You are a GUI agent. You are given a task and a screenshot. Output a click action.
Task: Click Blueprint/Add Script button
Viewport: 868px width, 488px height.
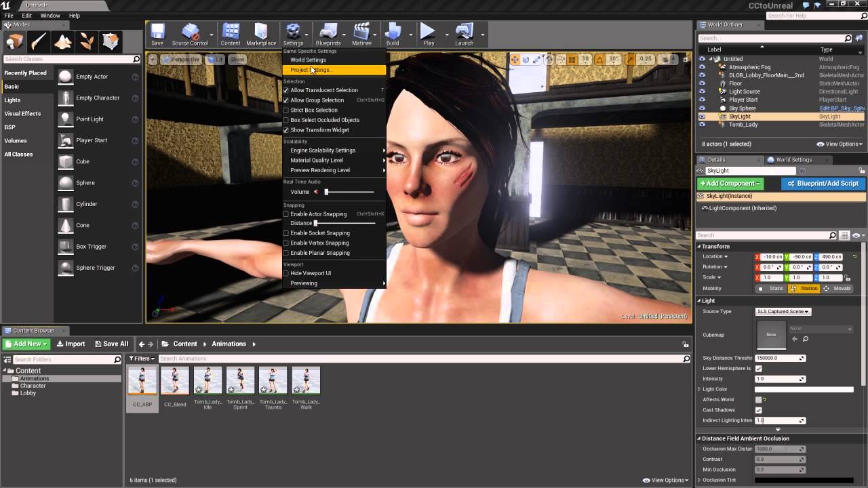tap(823, 184)
